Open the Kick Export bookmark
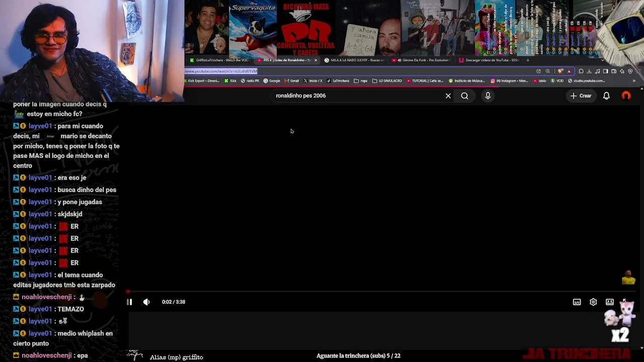Image resolution: width=644 pixels, height=362 pixels. (x=202, y=81)
